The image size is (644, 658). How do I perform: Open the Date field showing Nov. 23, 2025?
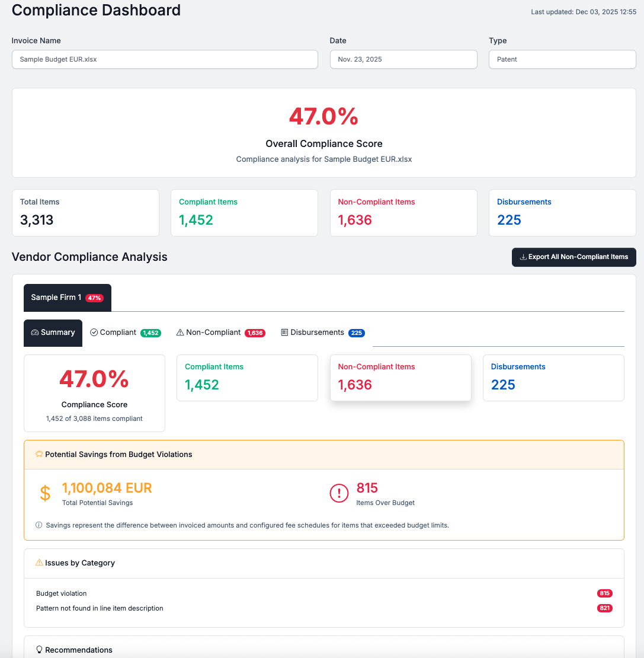pos(403,59)
